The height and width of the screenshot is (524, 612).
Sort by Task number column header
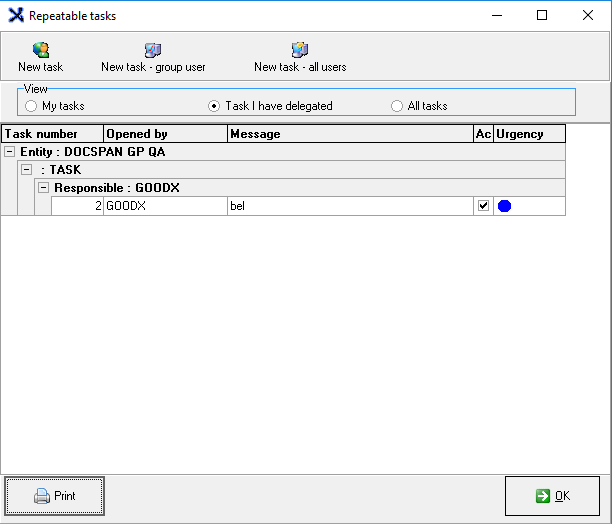pos(52,134)
